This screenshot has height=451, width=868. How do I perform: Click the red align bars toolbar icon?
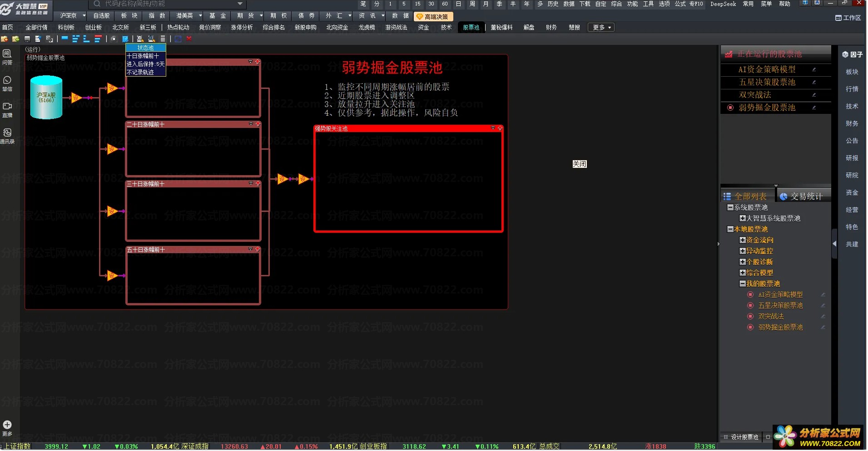pos(98,39)
